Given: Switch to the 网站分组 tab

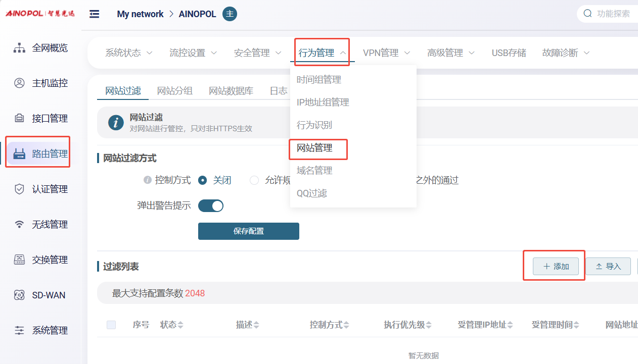Looking at the screenshot, I should pos(174,91).
